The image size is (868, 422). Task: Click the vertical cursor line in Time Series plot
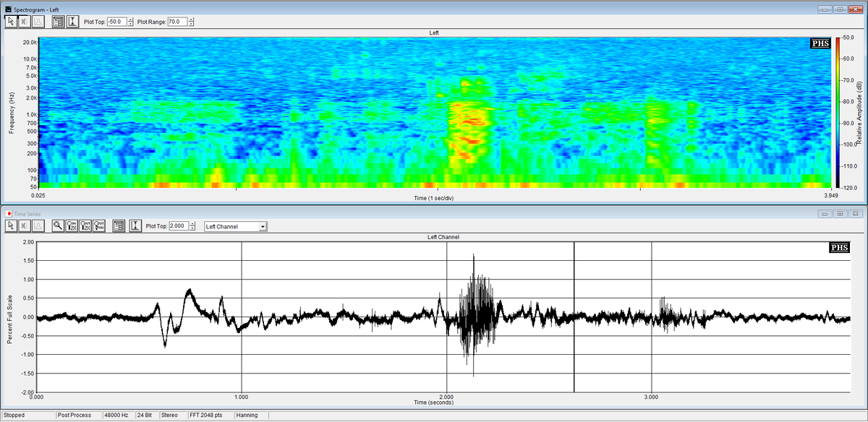pyautogui.click(x=574, y=316)
